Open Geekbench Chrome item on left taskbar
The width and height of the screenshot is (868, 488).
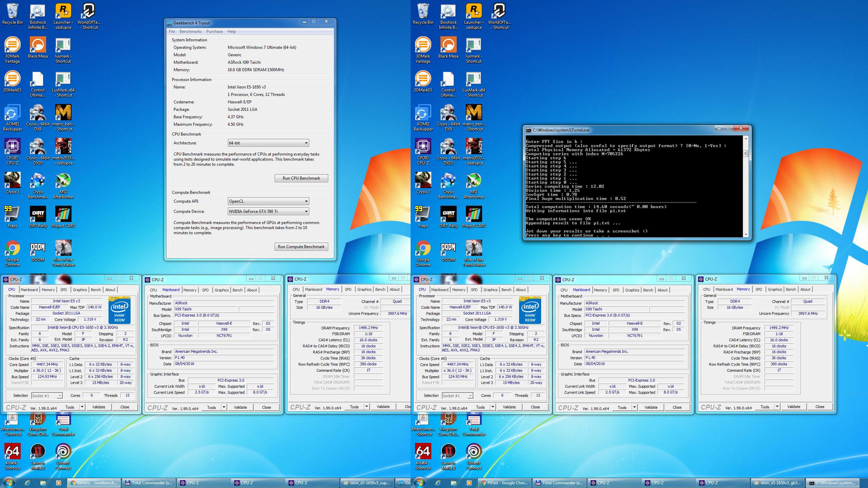tap(94, 483)
